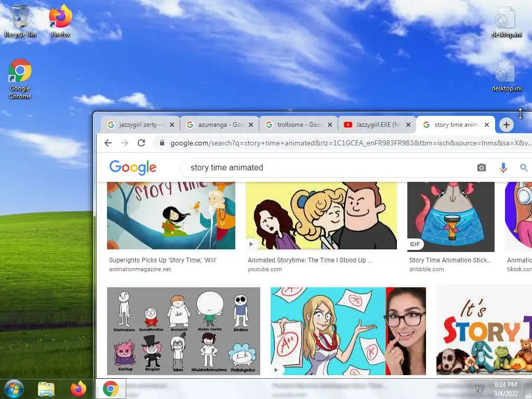Image resolution: width=532 pixels, height=399 pixels.
Task: Open the It's Story Time toys thumbnail
Action: tap(484, 331)
